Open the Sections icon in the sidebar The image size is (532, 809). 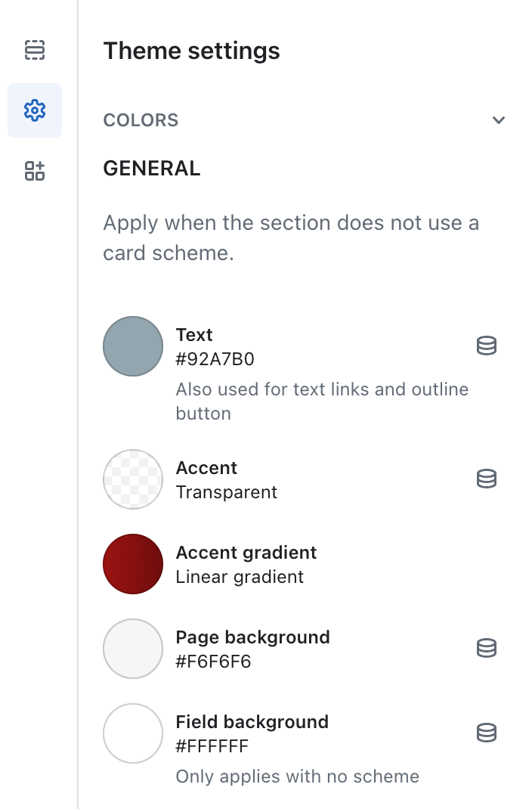point(35,50)
